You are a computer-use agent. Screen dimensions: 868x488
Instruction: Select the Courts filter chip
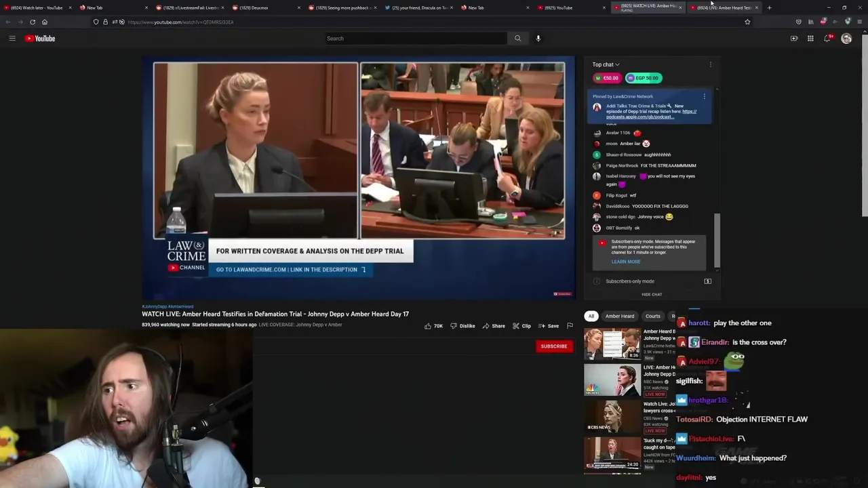click(653, 316)
